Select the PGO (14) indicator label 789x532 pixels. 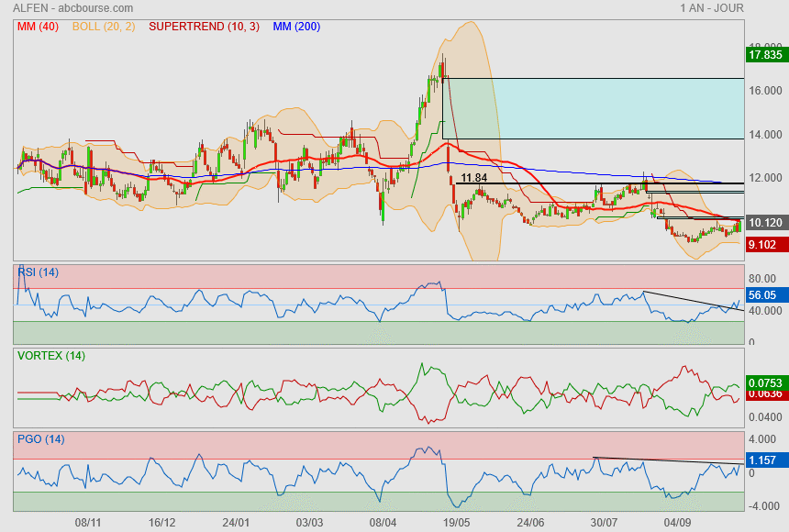pos(40,439)
